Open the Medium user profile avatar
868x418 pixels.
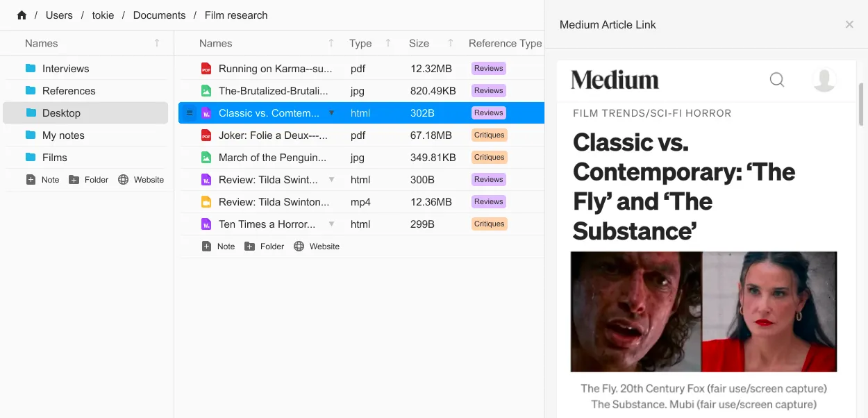[824, 80]
